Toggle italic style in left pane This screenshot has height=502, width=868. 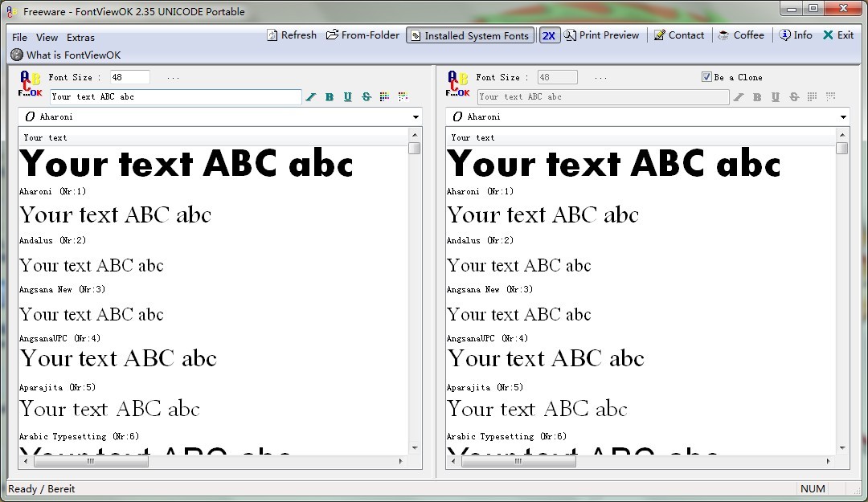pyautogui.click(x=311, y=97)
